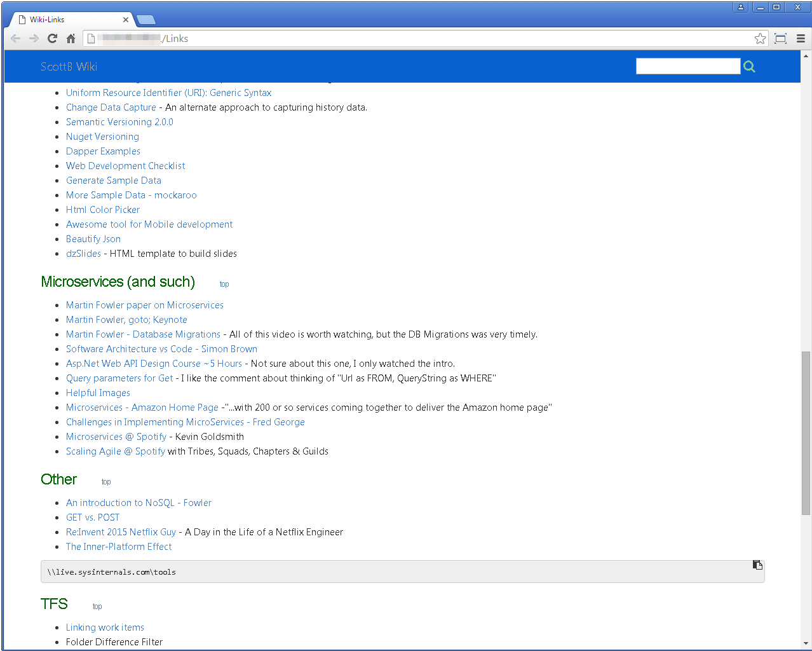Click the scrollbar down arrow
812x651 pixels.
[806, 643]
